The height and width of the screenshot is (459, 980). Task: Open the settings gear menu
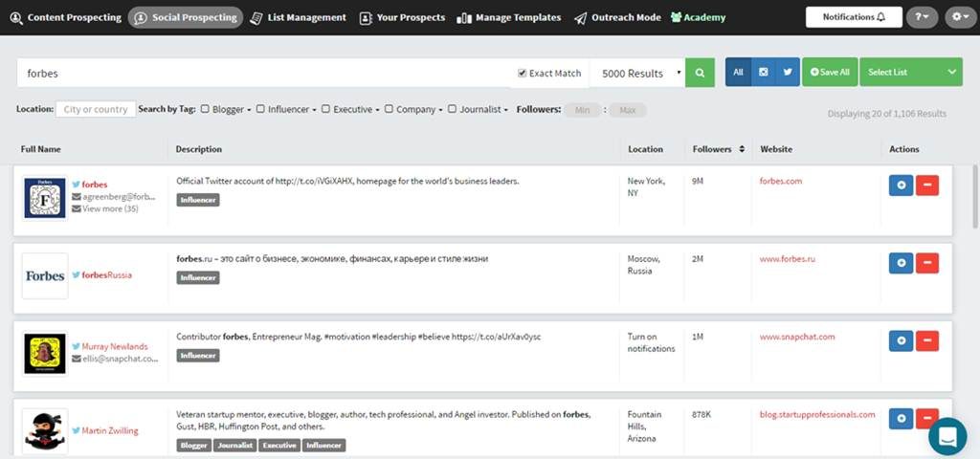pos(960,17)
